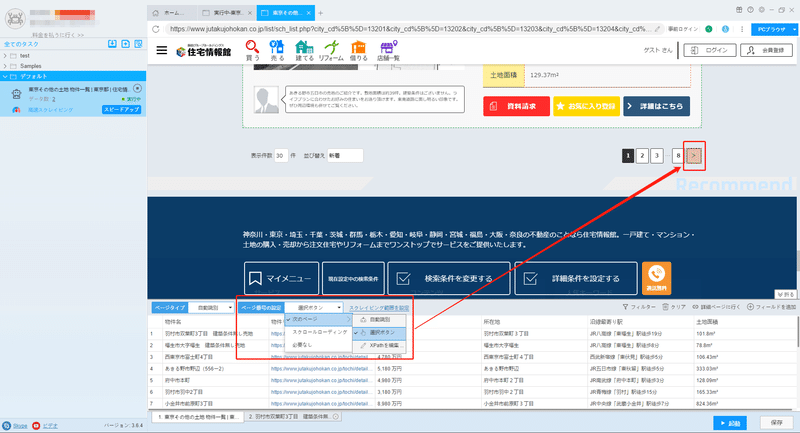Click the お気に入り登録 yellow button

[586, 106]
